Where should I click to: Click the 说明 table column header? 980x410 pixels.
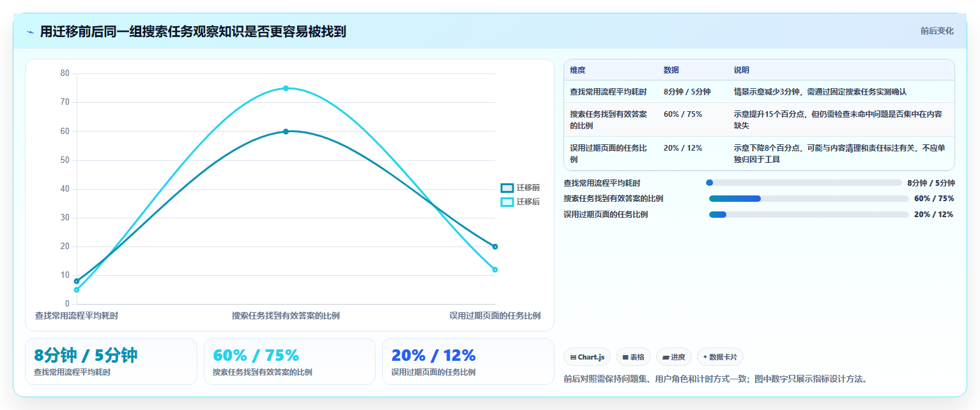742,70
